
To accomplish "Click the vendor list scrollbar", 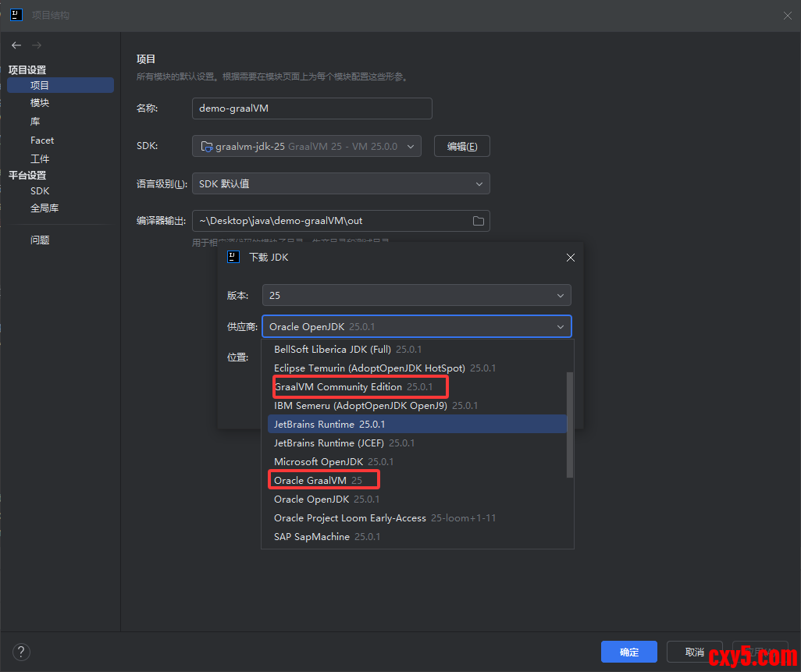I will click(570, 424).
